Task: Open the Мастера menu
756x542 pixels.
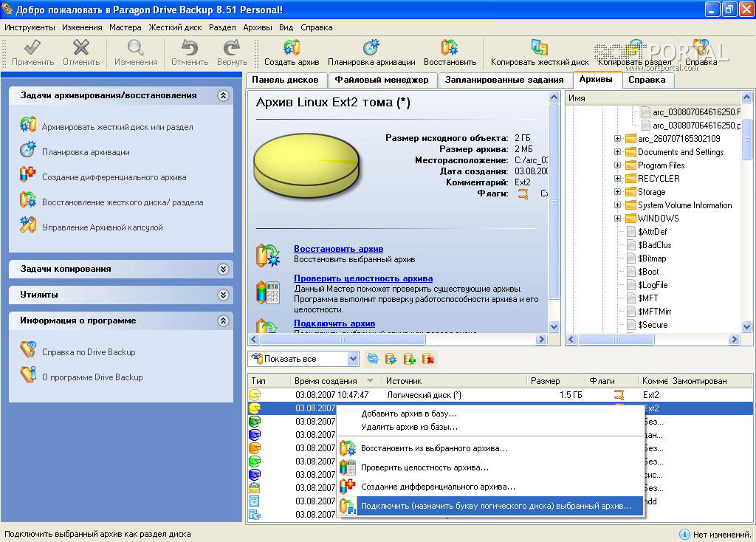Action: pyautogui.click(x=126, y=27)
